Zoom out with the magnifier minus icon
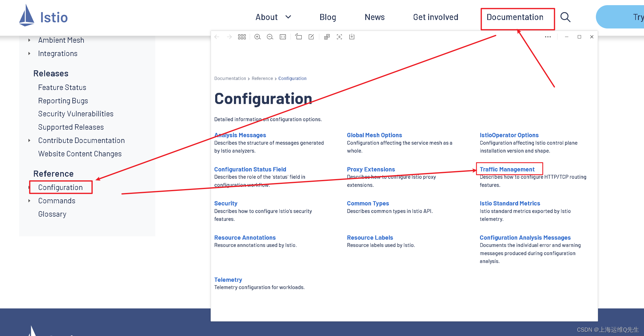The image size is (644, 336). coord(270,37)
